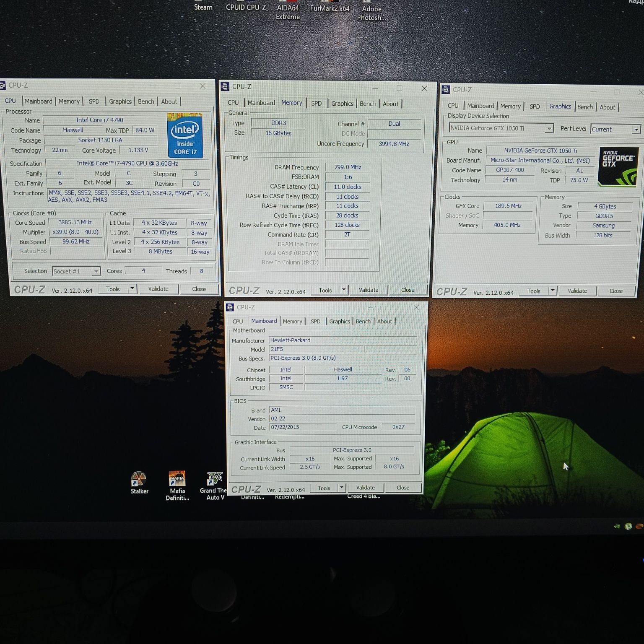Click the PCI-Express 3.0 (8.0 GT/s) bus specs

pos(343,358)
